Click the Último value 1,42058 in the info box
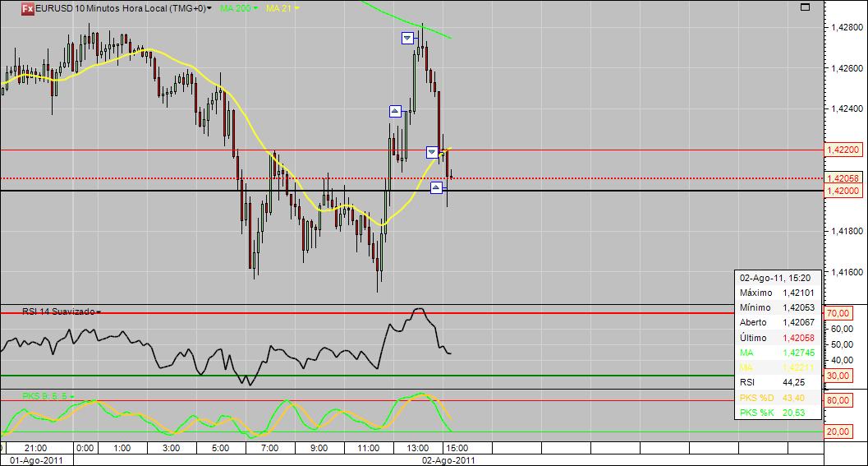 tap(798, 338)
